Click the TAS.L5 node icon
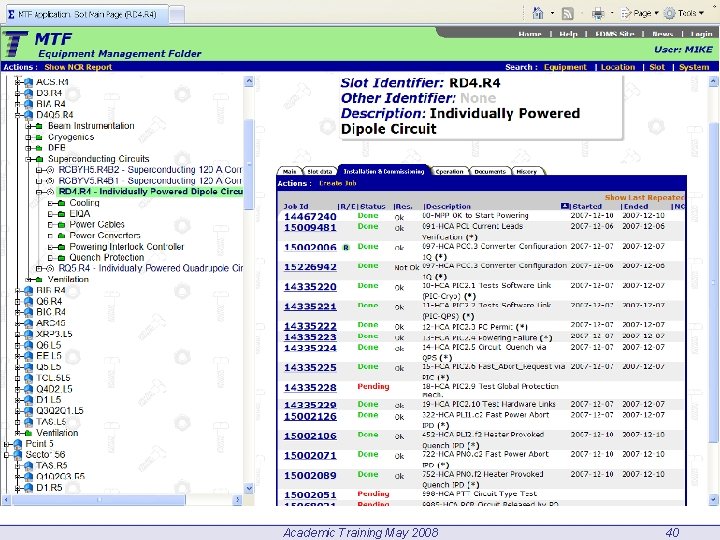 [x=28, y=422]
